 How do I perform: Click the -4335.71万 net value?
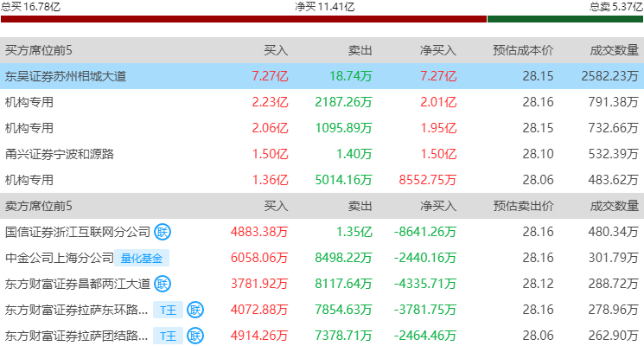(x=425, y=284)
